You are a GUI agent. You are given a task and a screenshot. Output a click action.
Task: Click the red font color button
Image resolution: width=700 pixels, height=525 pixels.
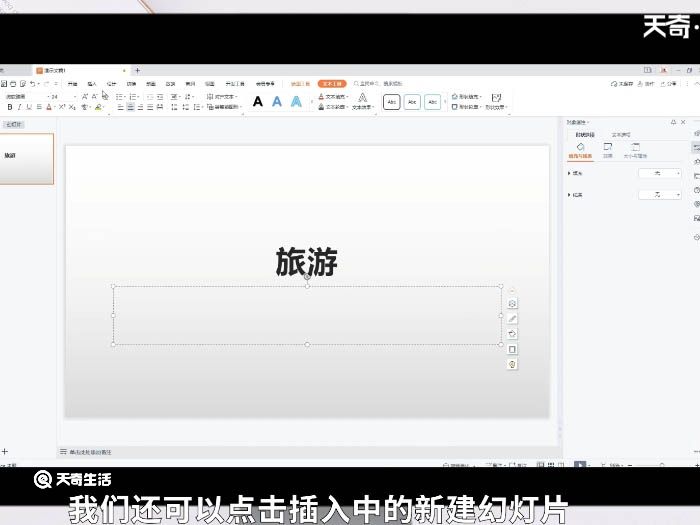pos(49,107)
